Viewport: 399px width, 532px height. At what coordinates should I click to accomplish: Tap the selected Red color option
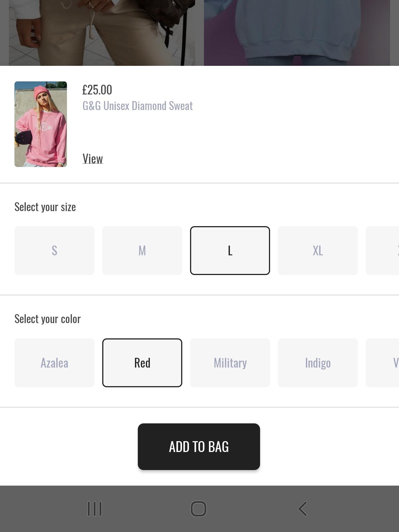tap(142, 363)
